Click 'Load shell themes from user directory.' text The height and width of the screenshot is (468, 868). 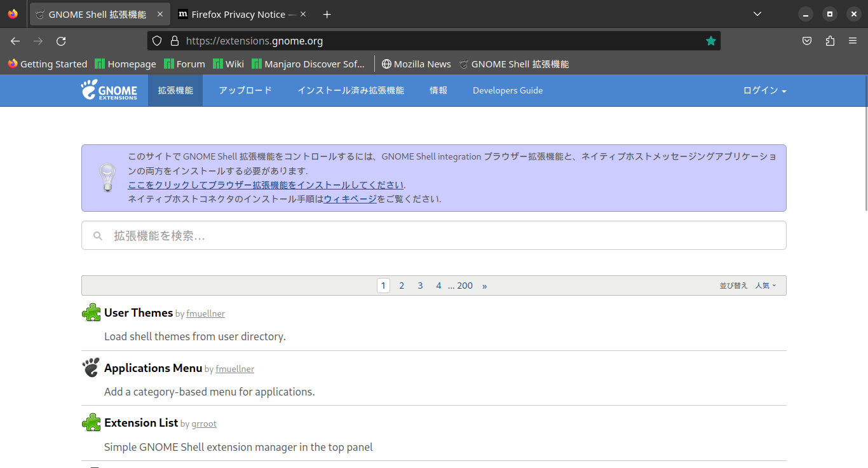pyautogui.click(x=195, y=336)
